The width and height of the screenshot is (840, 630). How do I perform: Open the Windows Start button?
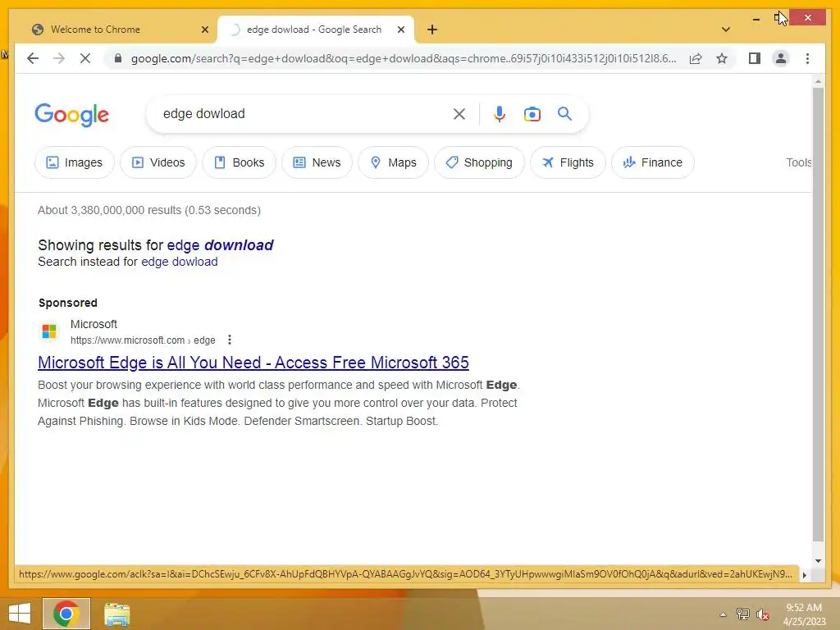pyautogui.click(x=20, y=614)
